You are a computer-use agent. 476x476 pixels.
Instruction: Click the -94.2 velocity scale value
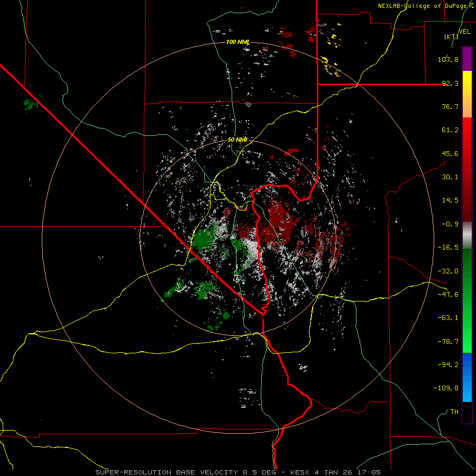[448, 364]
